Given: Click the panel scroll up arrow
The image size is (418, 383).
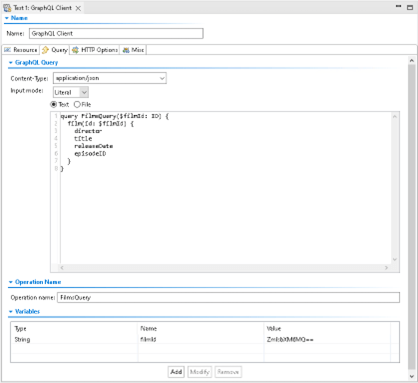Looking at the screenshot, I should tap(411, 61).
